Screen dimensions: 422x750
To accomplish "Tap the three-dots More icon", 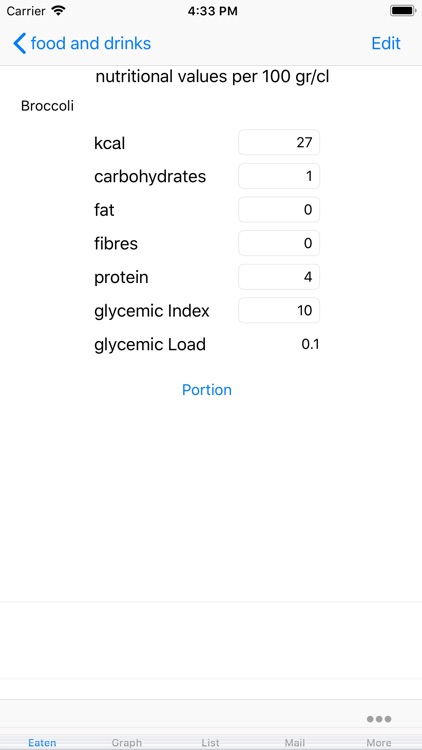I will coord(379,719).
